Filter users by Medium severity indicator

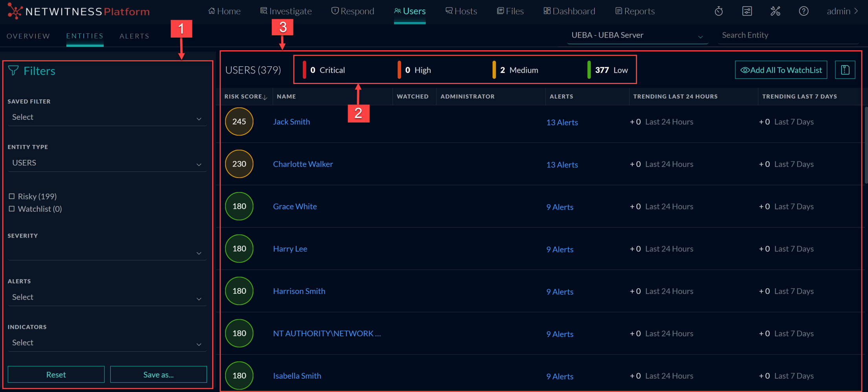click(518, 70)
